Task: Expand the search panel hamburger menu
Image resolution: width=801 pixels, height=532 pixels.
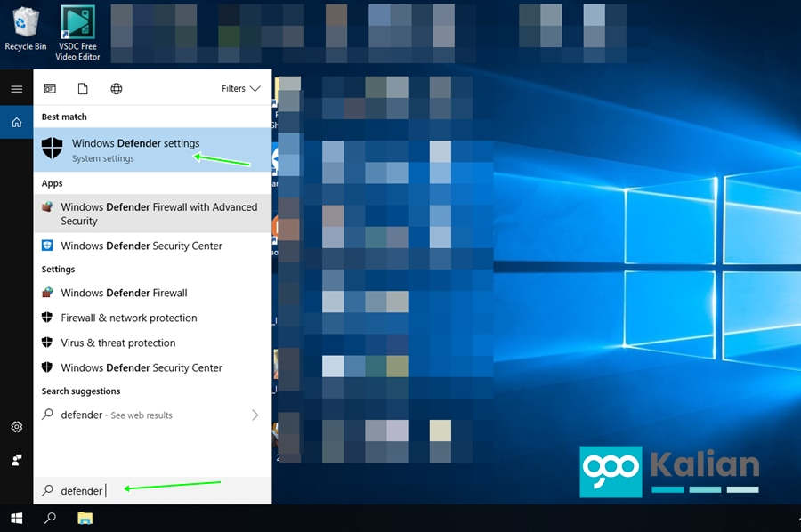Action: point(16,89)
